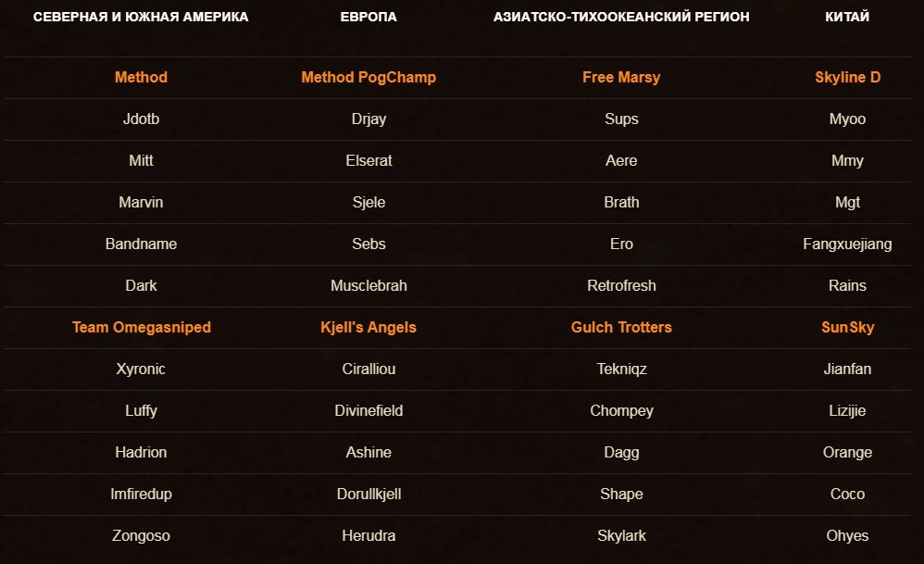
Task: Click player name Xyronic
Action: pyautogui.click(x=141, y=369)
